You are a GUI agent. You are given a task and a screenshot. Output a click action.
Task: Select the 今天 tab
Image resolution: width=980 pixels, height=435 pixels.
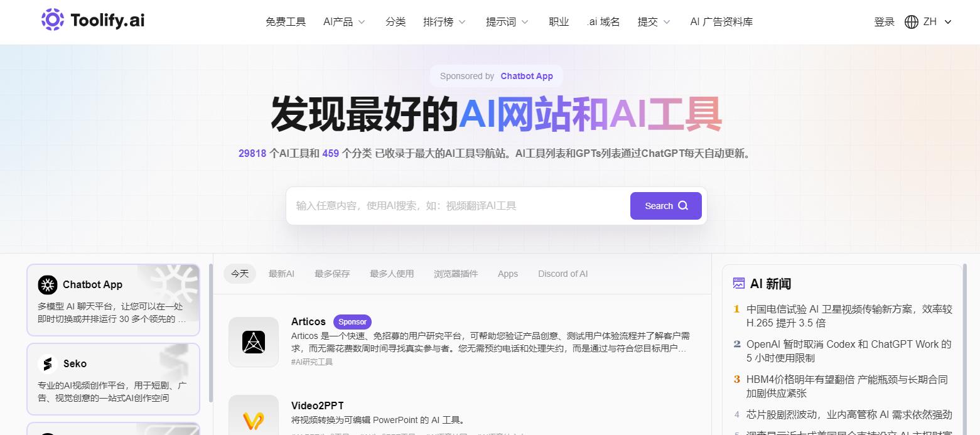point(240,274)
